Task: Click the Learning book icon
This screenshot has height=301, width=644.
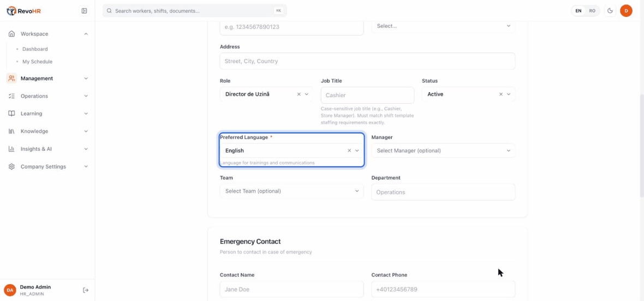Action: tap(11, 114)
